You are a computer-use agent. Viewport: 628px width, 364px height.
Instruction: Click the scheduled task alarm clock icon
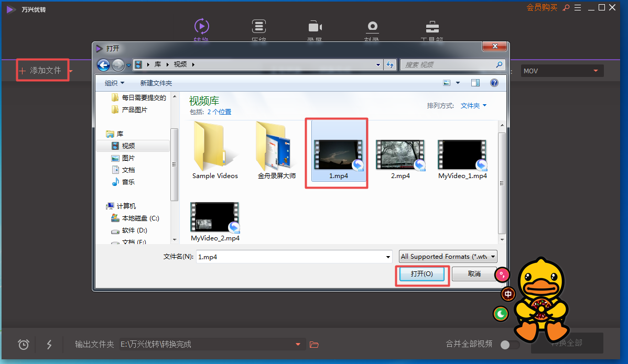click(24, 344)
